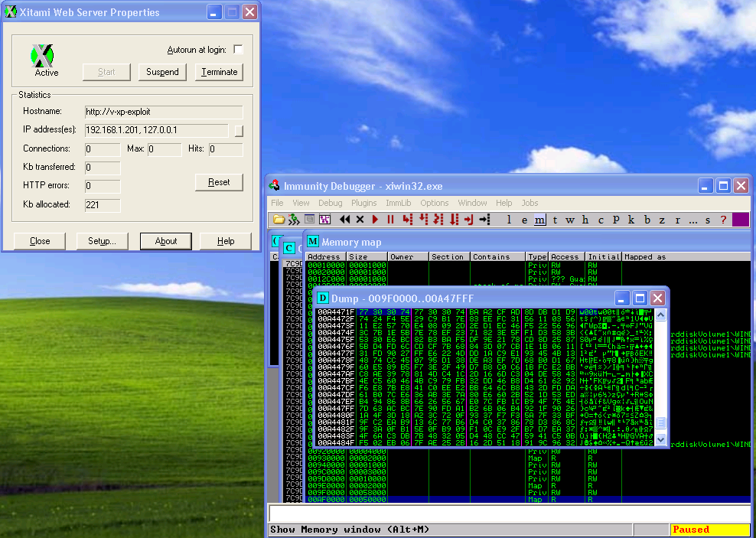756x538 pixels.
Task: Click the Hostname field in Xitami
Action: 164,112
